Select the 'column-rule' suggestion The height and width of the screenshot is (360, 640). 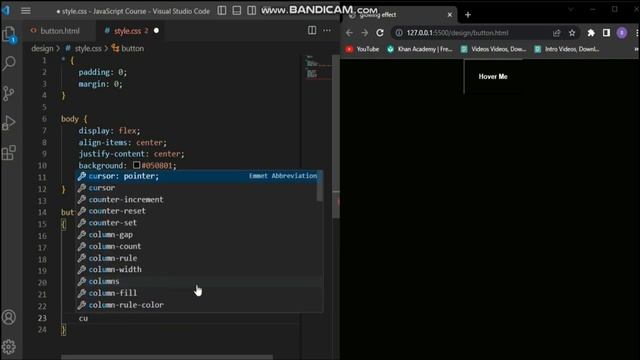coord(198,258)
